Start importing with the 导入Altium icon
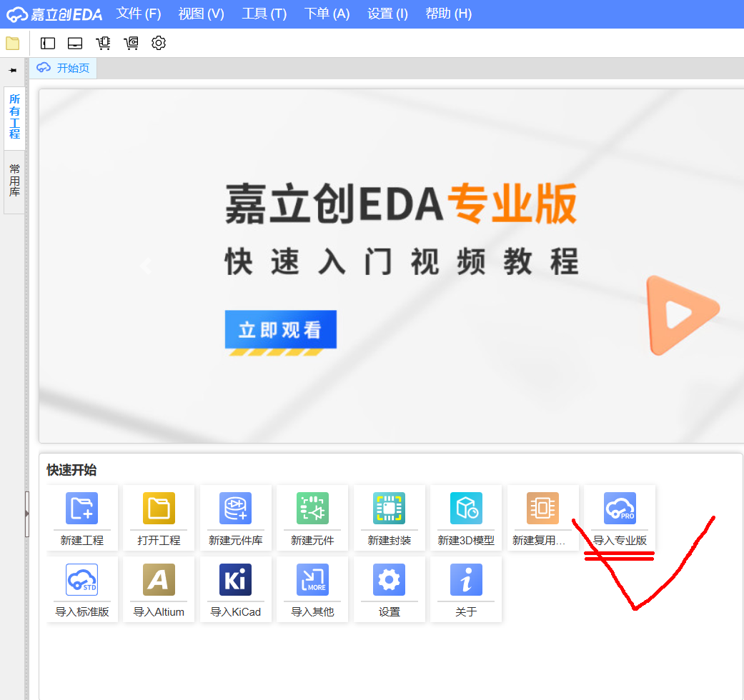744x700 pixels. click(x=158, y=589)
